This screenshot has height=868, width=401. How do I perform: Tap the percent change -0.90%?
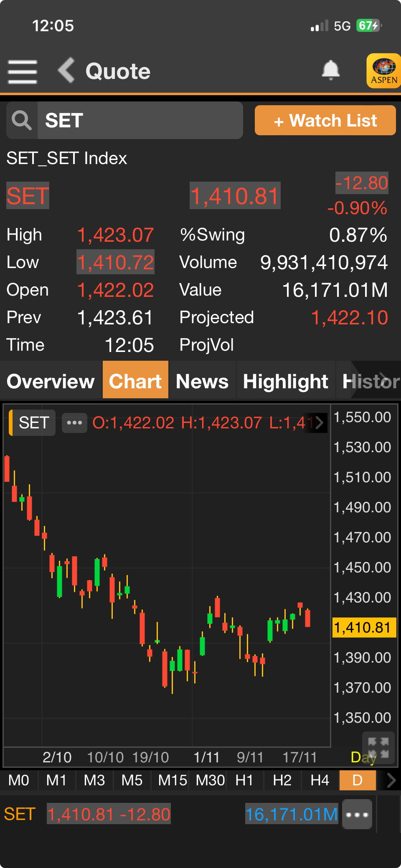(x=357, y=208)
